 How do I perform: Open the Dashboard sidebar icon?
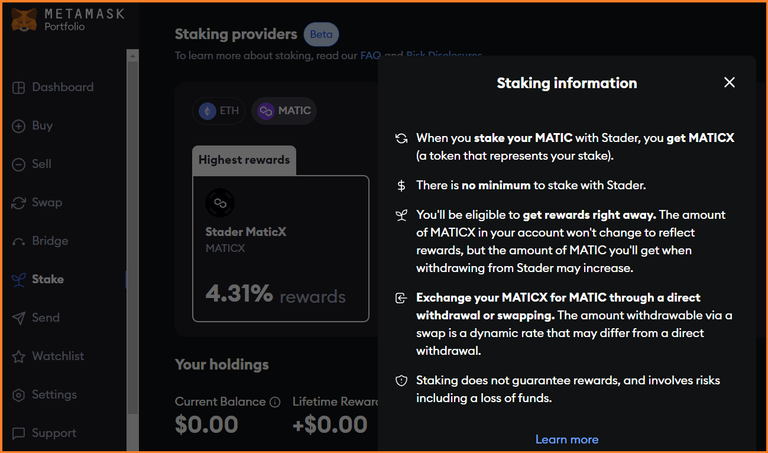click(x=19, y=88)
